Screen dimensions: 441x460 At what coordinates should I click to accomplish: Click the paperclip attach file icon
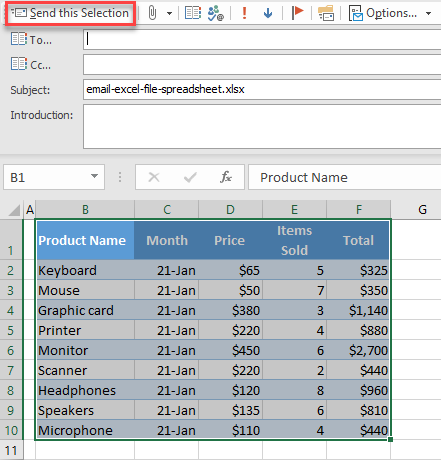click(152, 13)
